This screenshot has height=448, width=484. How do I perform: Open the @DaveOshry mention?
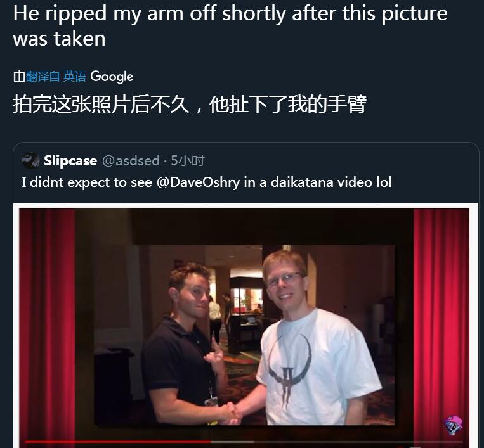click(198, 182)
